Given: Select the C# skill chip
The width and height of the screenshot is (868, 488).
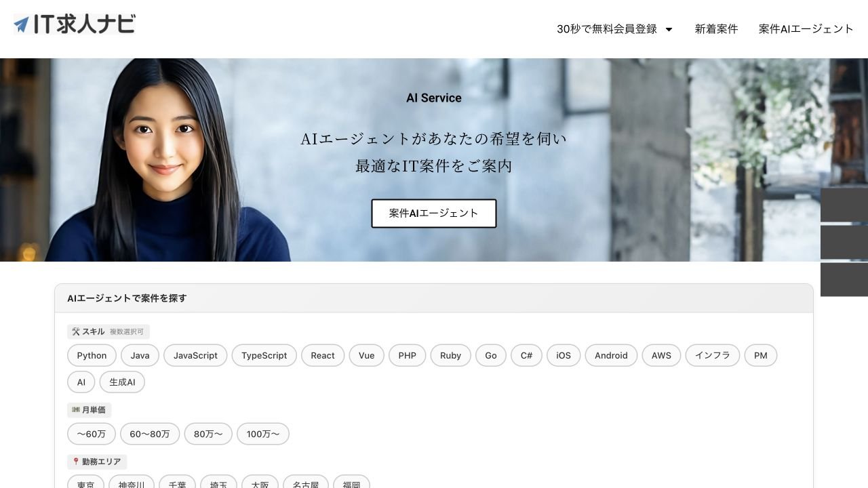Looking at the screenshot, I should click(527, 356).
